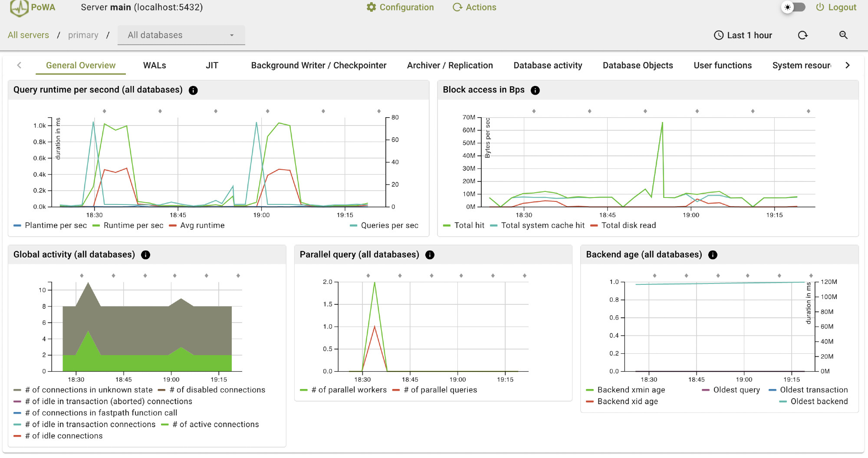The height and width of the screenshot is (458, 868).
Task: Toggle Total system cache hit series
Action: coord(537,225)
